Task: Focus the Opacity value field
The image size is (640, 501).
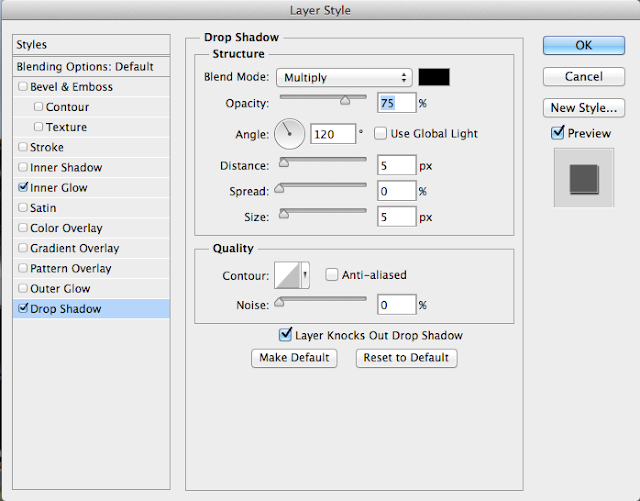Action: (x=396, y=103)
